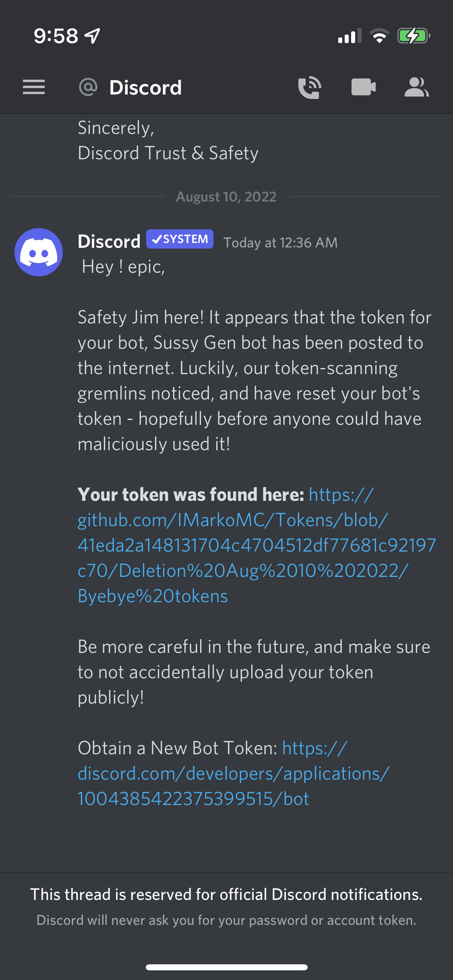This screenshot has width=453, height=980.
Task: Tap the official notifications notice text
Action: 226,894
